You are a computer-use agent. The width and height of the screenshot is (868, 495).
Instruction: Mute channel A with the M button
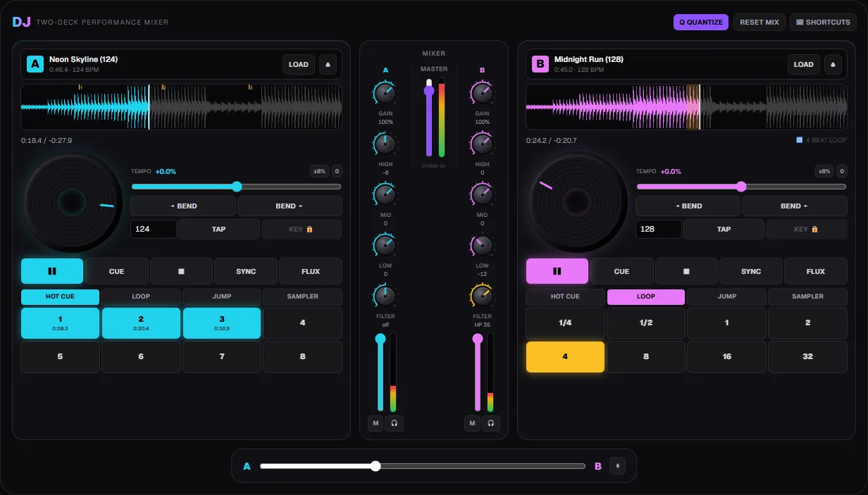pyautogui.click(x=376, y=423)
